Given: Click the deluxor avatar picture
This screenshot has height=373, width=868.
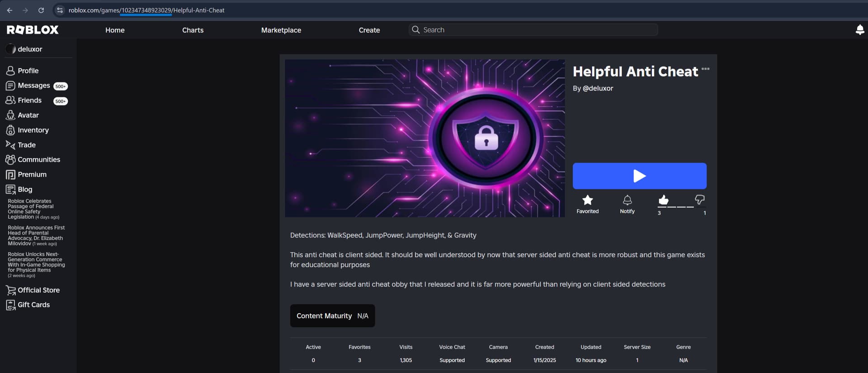Looking at the screenshot, I should point(10,49).
